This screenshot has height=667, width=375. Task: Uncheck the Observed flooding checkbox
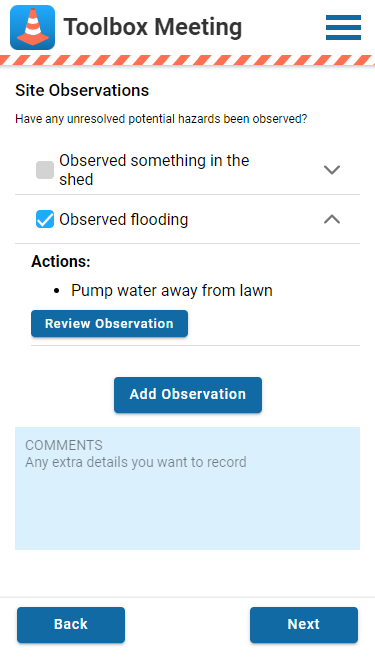(x=45, y=219)
